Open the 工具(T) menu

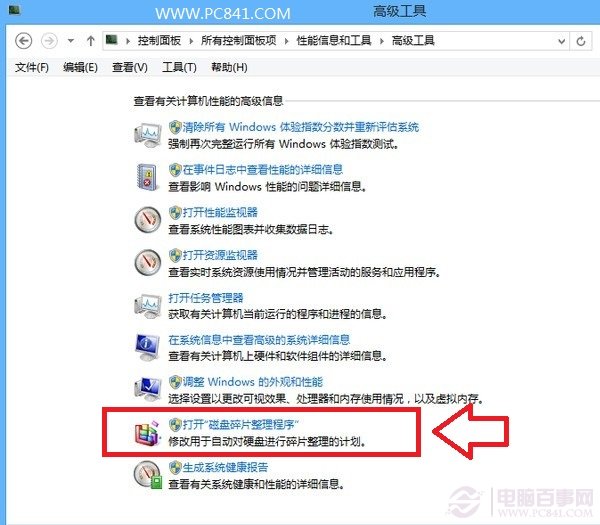tap(179, 68)
